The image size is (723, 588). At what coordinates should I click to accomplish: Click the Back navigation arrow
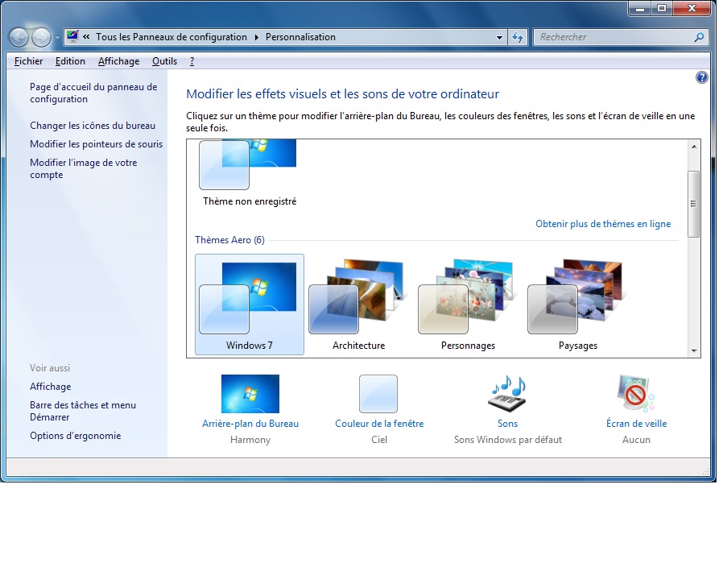click(19, 37)
